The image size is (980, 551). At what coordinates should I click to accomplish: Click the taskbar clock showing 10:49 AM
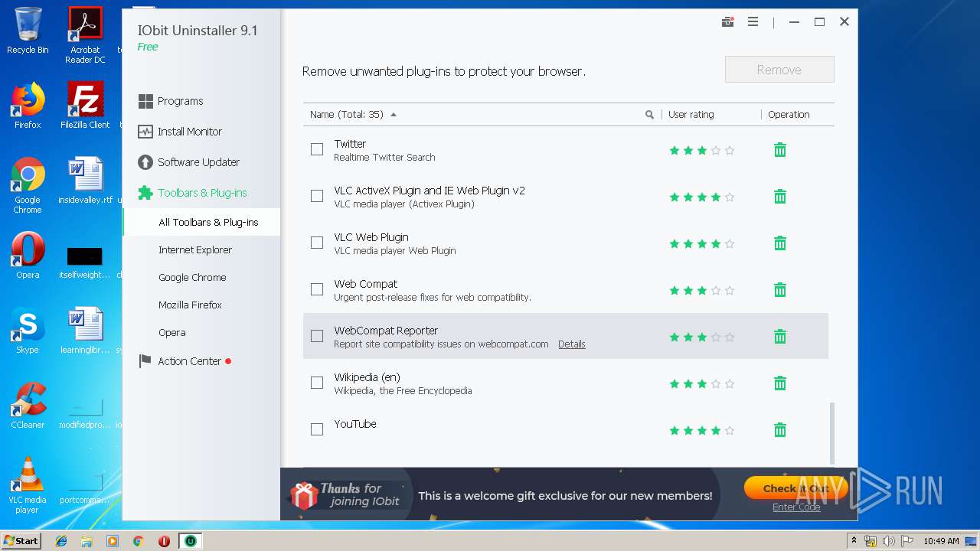point(941,541)
